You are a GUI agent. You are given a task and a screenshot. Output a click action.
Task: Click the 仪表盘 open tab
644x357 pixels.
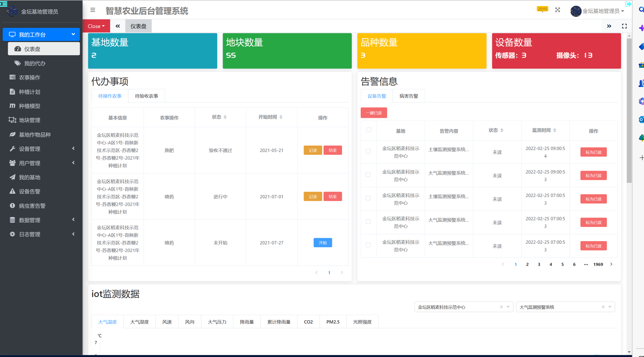coord(138,26)
